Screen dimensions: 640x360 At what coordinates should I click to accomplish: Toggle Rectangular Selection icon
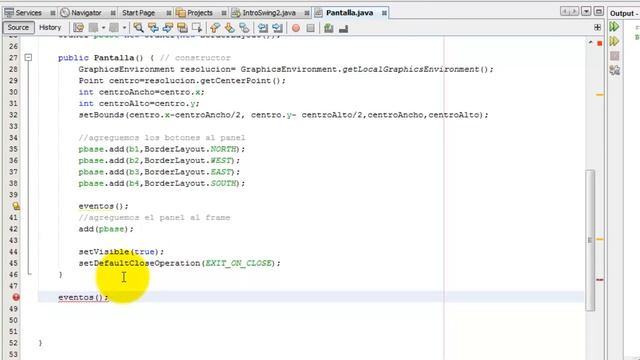tap(197, 28)
